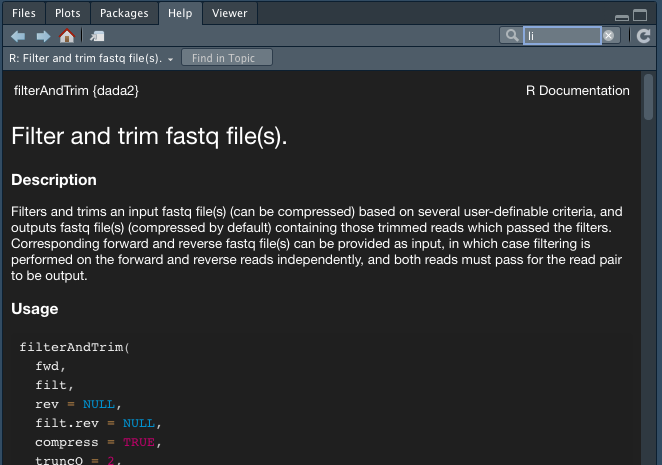Click the 'filt,' argument line
Image resolution: width=662 pixels, height=465 pixels.
point(54,385)
